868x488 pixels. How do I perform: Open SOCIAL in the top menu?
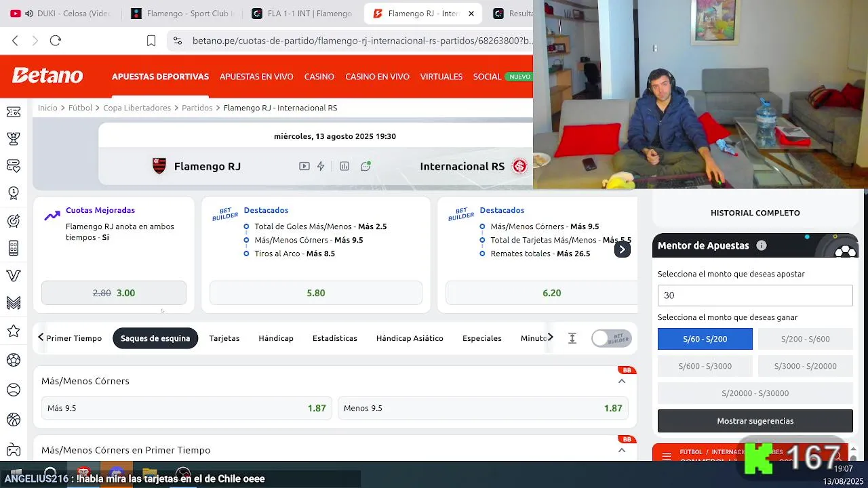click(x=487, y=77)
